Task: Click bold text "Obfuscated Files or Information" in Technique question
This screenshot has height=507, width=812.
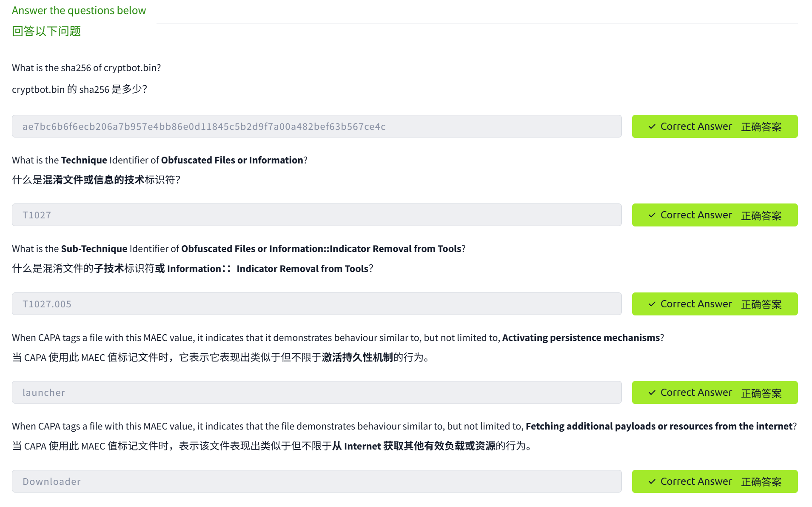Action: coord(232,160)
